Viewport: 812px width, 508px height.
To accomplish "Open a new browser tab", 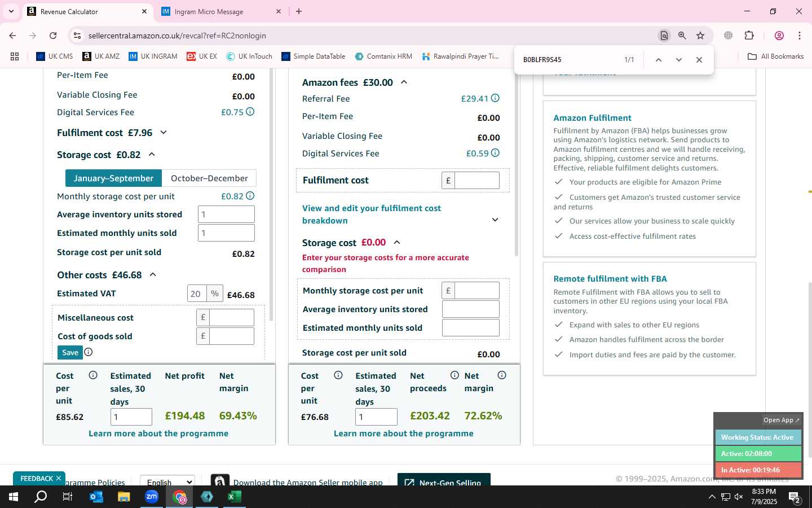I will point(299,11).
